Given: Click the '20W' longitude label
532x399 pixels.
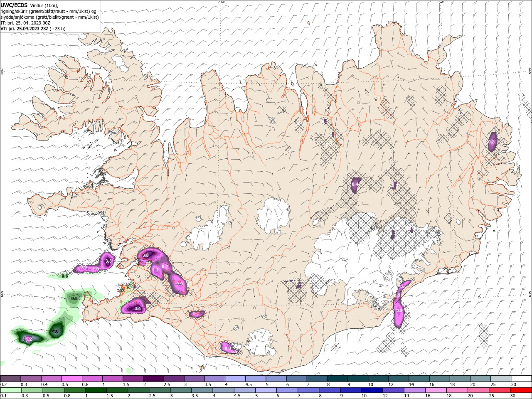Looking at the screenshot, I should tap(221, 2).
